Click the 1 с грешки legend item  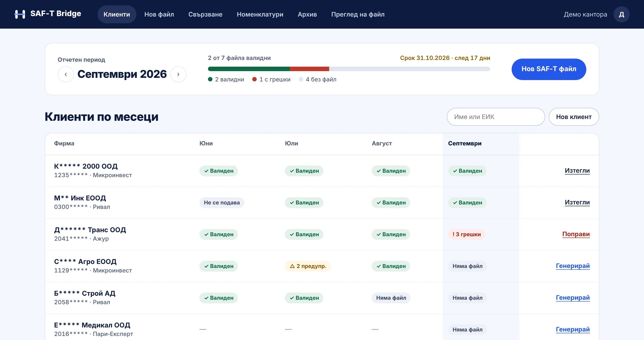click(271, 79)
